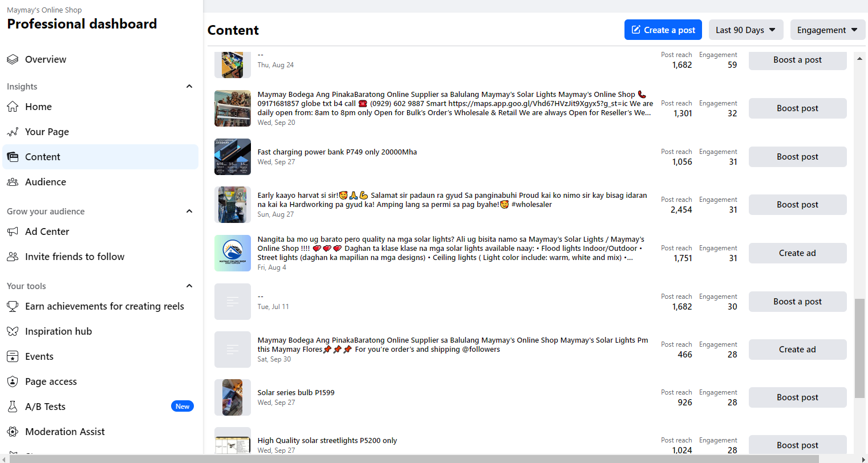Screen dimensions: 868x463
Task: Open the Maymay Online Shop logo thumbnail
Action: 233,253
